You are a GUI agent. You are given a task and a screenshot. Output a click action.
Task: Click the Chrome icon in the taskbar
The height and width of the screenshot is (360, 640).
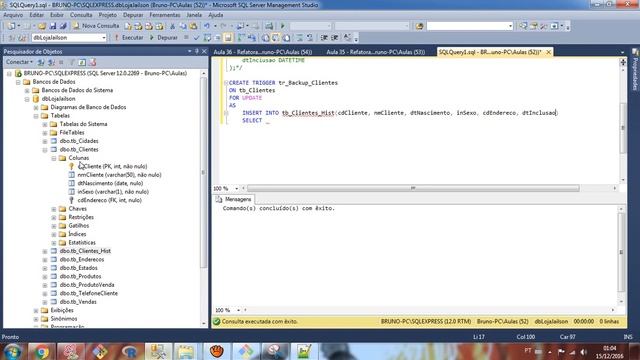(42, 351)
